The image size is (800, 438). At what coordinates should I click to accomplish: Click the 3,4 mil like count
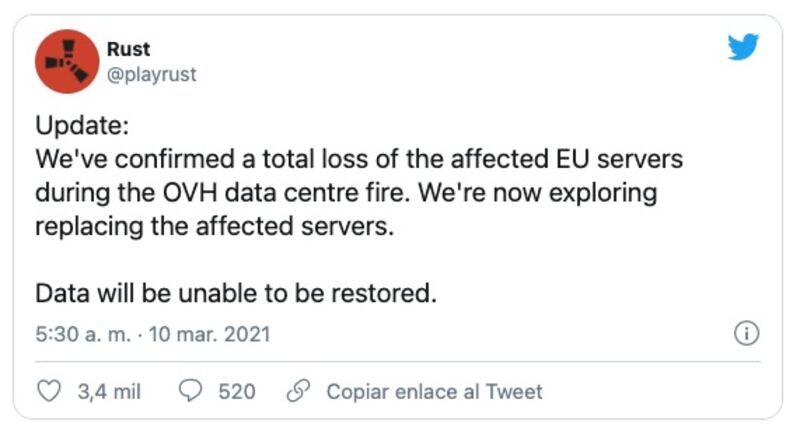(109, 391)
